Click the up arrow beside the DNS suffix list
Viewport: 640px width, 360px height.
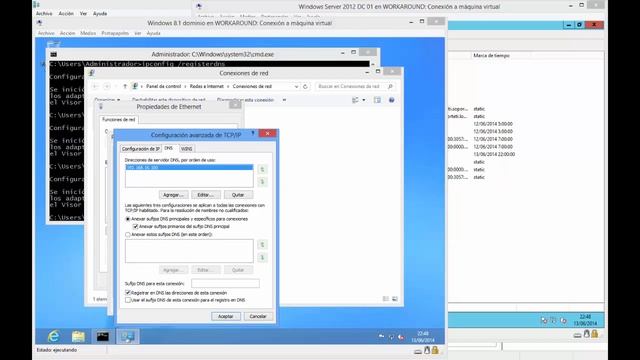tap(262, 244)
